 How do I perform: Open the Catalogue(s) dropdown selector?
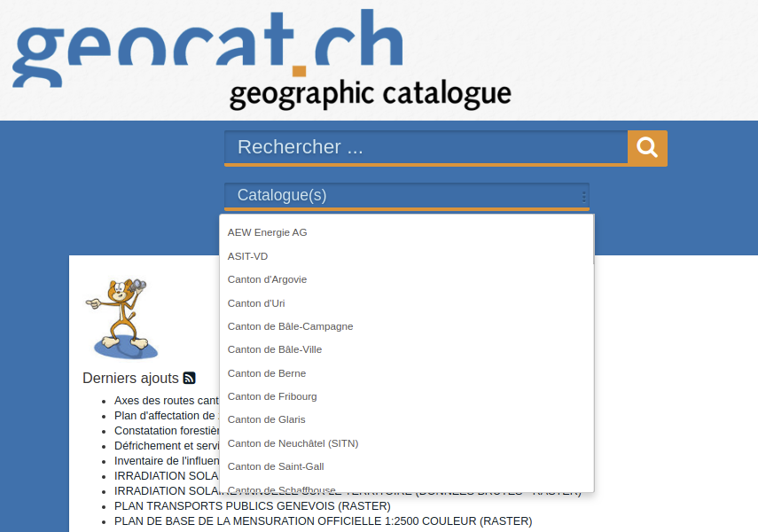(x=407, y=196)
